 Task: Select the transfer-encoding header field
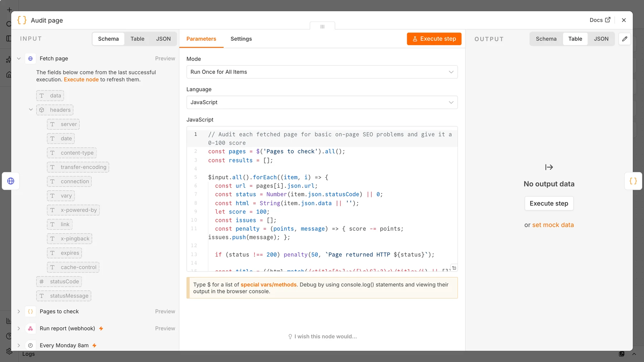pyautogui.click(x=78, y=167)
